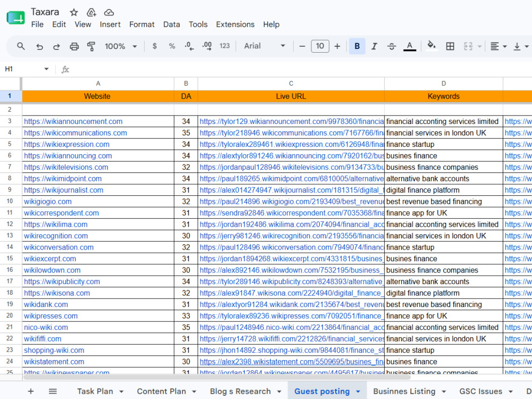Click the font size field showing 10

click(x=320, y=46)
